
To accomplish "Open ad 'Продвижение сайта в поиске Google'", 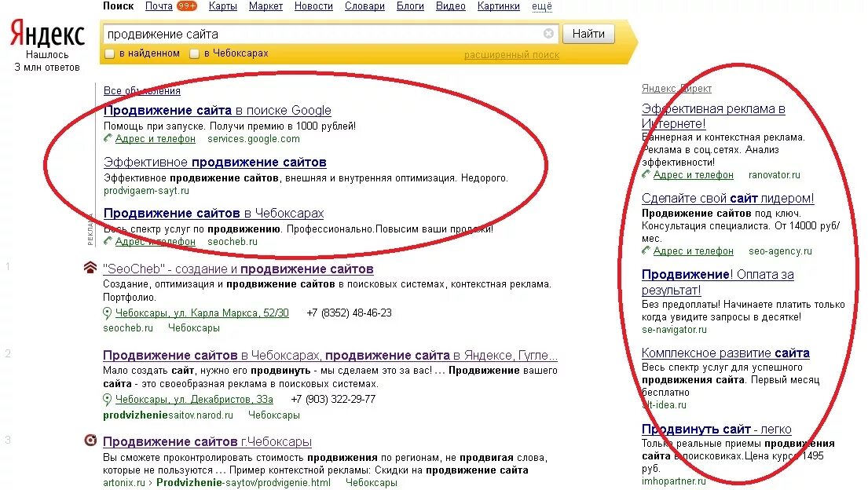I will (x=217, y=110).
